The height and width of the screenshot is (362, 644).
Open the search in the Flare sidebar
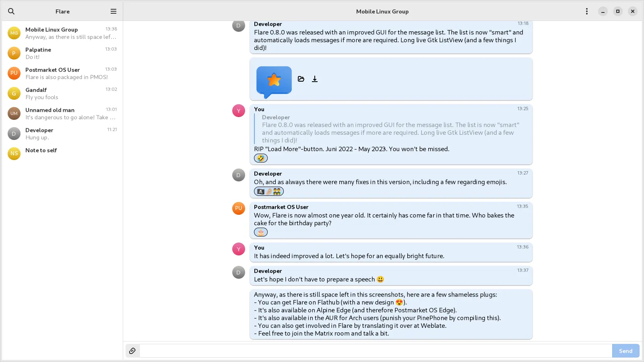pos(11,11)
